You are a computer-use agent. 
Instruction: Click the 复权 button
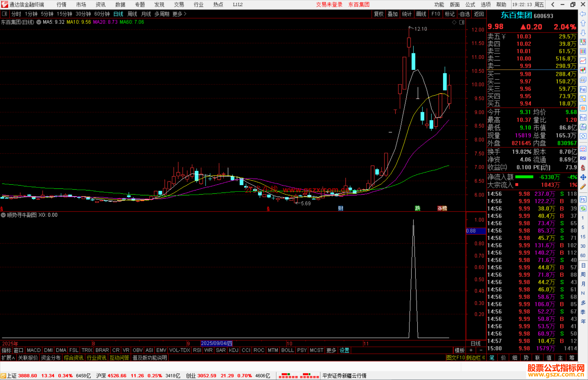pyautogui.click(x=379, y=14)
